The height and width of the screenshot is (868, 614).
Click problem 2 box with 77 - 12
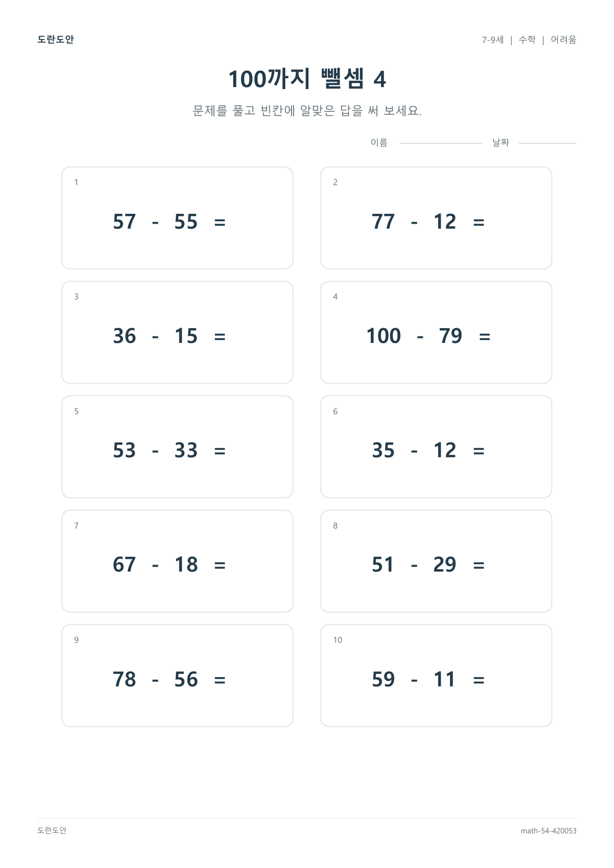tap(436, 218)
